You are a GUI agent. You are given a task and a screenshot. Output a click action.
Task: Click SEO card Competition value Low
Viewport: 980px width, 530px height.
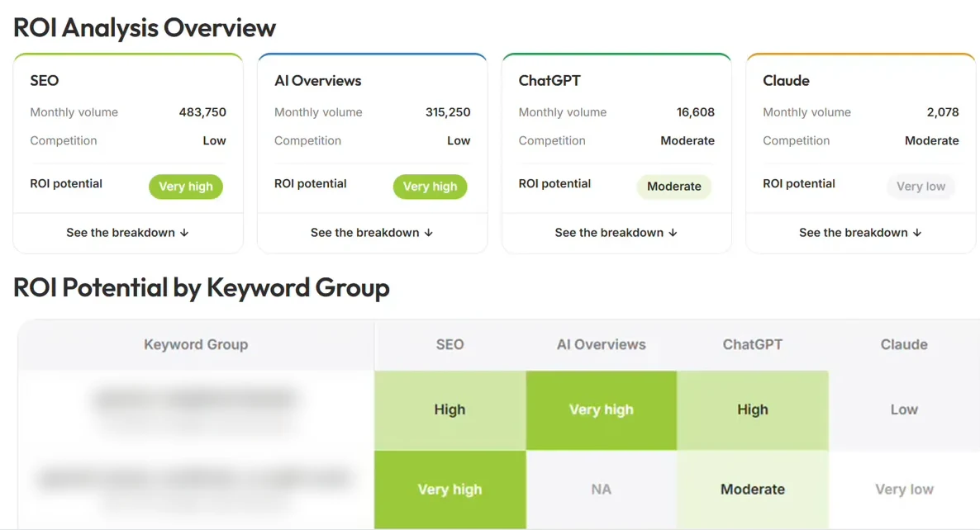[214, 140]
